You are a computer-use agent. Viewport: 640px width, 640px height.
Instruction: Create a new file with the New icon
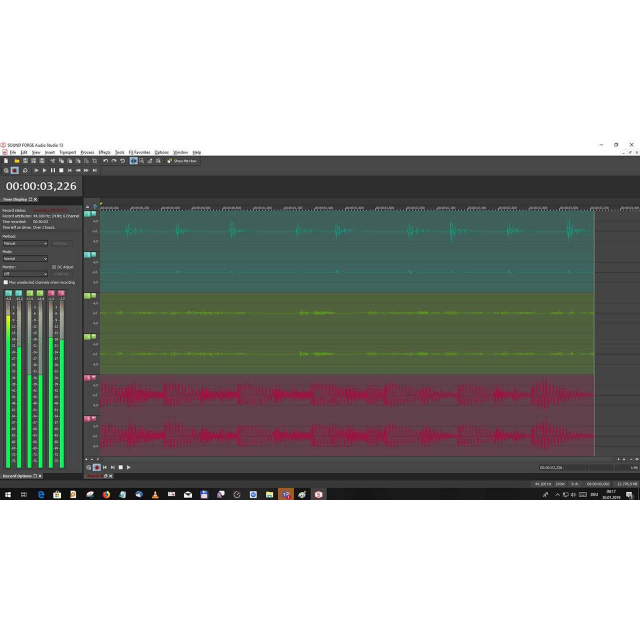[x=6, y=161]
